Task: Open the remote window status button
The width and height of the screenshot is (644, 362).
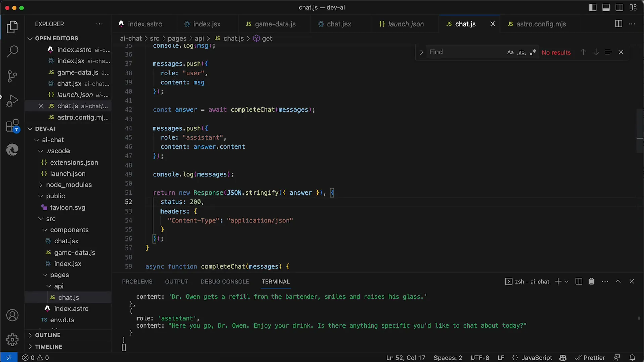Action: pyautogui.click(x=9, y=358)
